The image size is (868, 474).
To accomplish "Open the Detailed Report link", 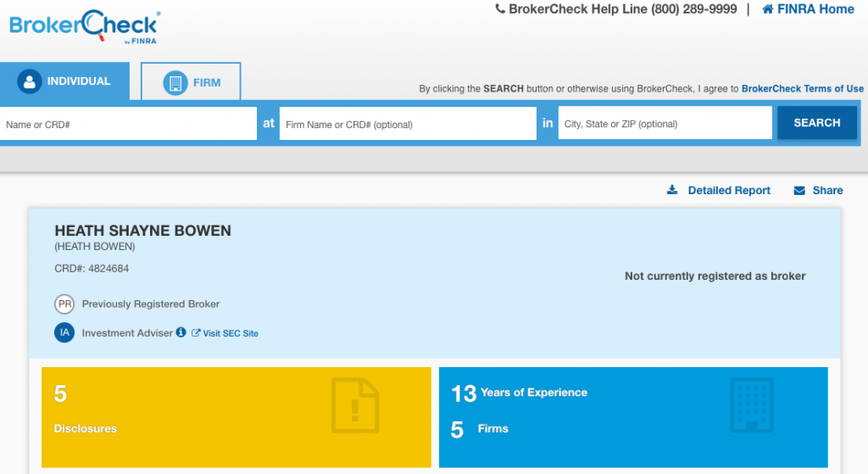I will click(x=729, y=191).
